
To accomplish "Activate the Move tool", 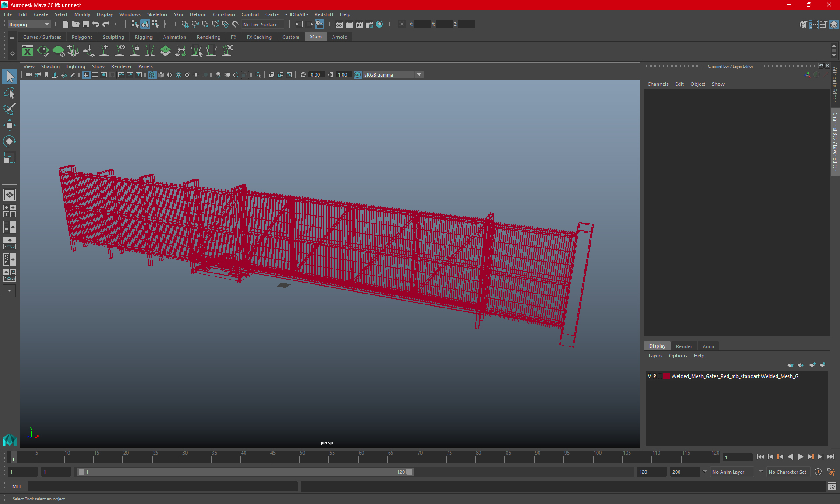I will (x=10, y=125).
